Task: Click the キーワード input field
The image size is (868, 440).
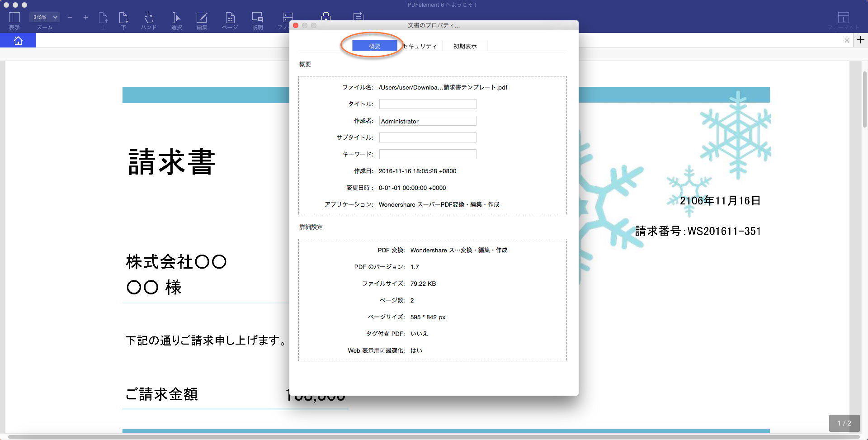Action: tap(428, 154)
